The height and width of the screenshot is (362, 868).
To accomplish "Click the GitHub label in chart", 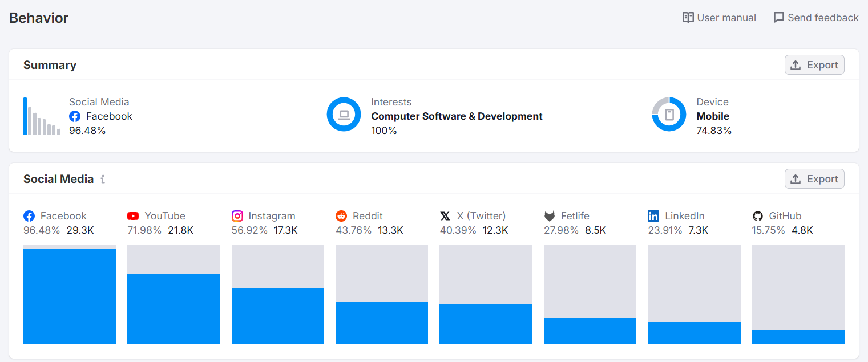I will click(785, 216).
